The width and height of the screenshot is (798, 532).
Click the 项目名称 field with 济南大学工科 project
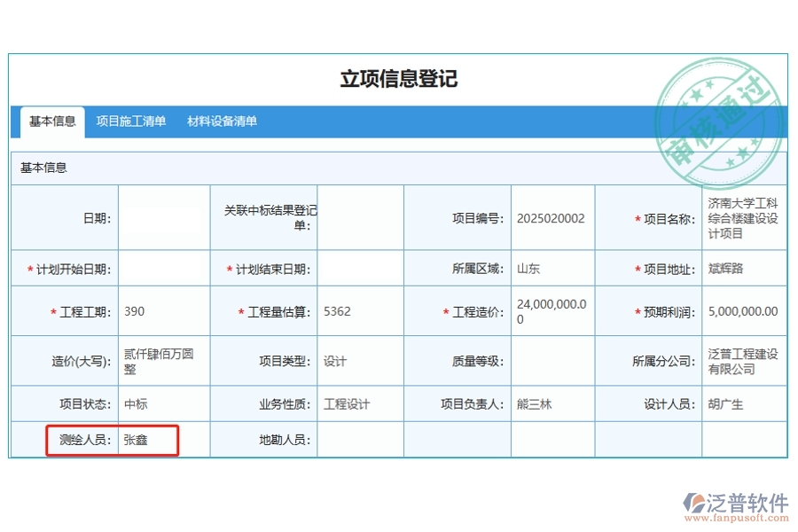coord(745,217)
